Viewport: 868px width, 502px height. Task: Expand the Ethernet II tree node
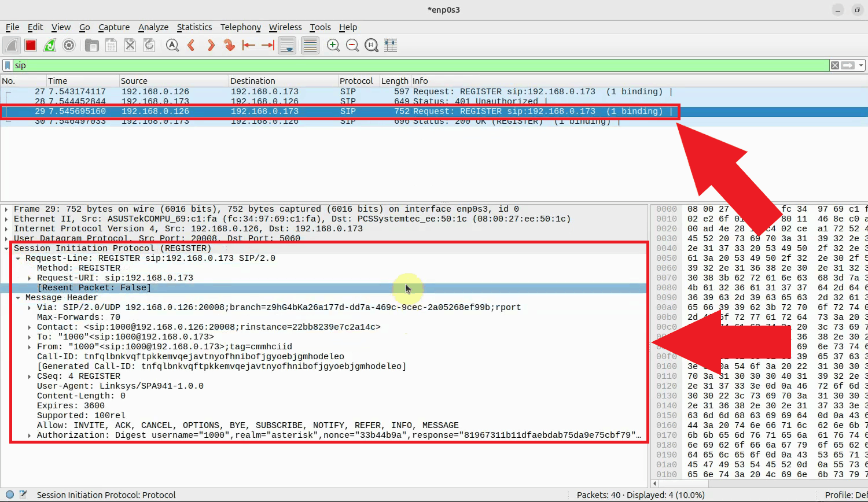6,219
